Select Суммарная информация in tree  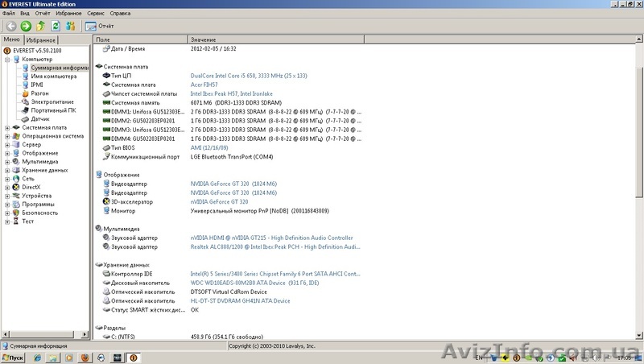60,68
